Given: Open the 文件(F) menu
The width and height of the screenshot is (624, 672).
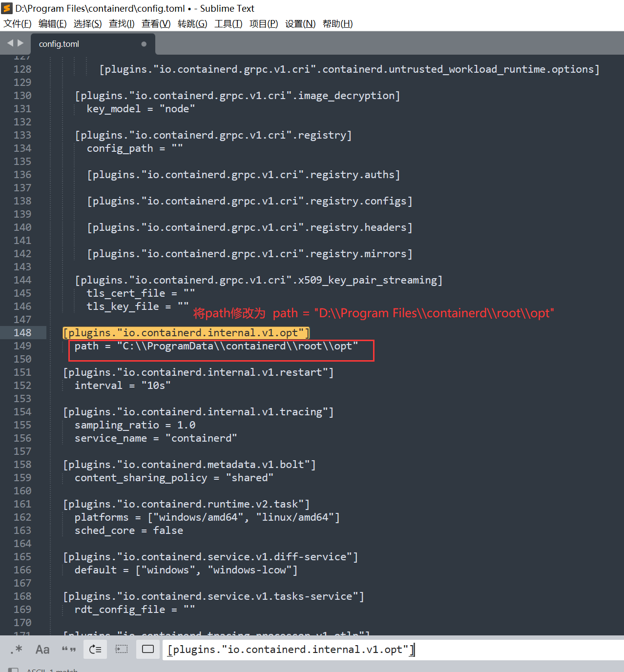Looking at the screenshot, I should (x=17, y=23).
